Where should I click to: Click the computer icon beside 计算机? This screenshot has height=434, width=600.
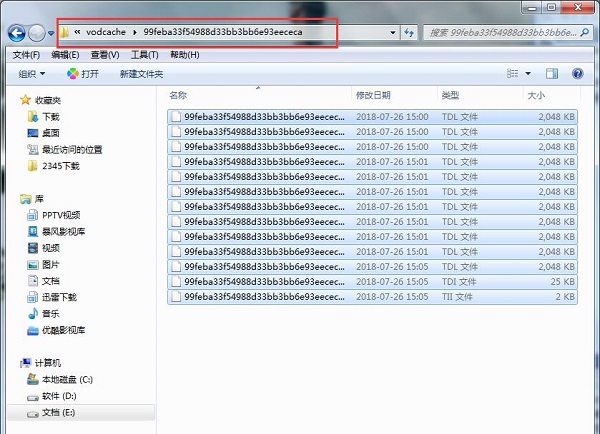click(26, 363)
